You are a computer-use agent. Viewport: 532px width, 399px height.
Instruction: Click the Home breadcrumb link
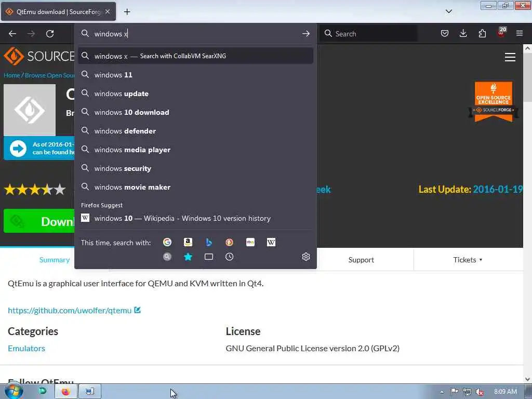coord(12,75)
